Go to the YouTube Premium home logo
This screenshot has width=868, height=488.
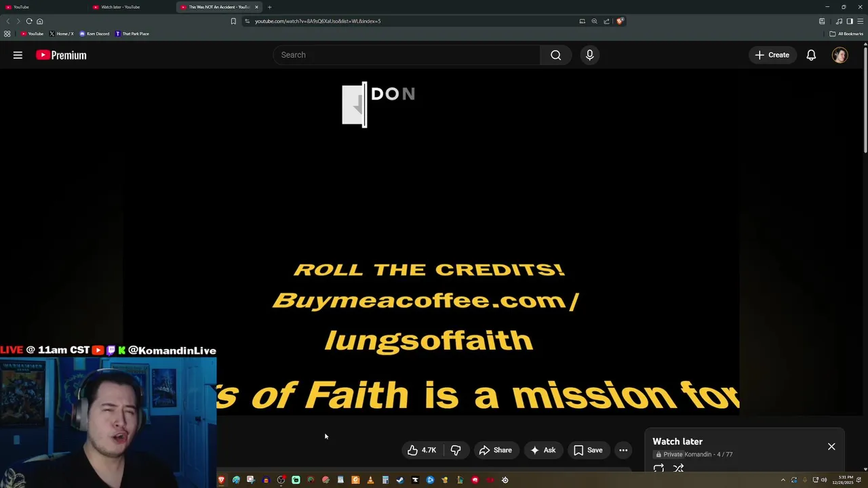coord(61,55)
